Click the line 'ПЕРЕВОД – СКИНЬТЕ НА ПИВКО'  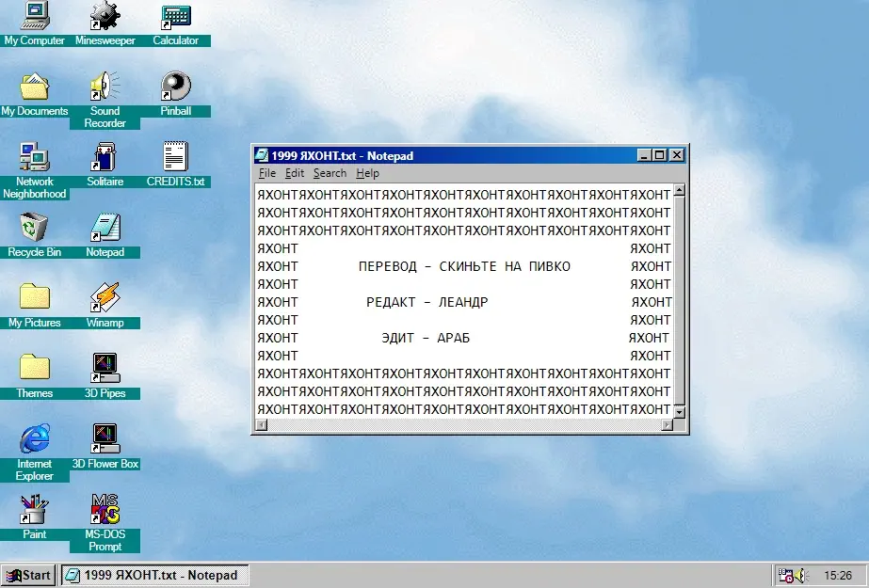(464, 266)
